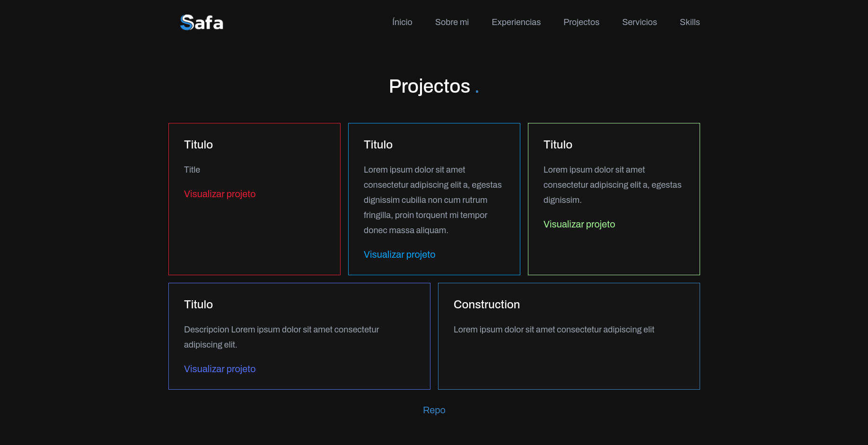Click the Titulo card with green border
The image size is (868, 445).
[614, 199]
